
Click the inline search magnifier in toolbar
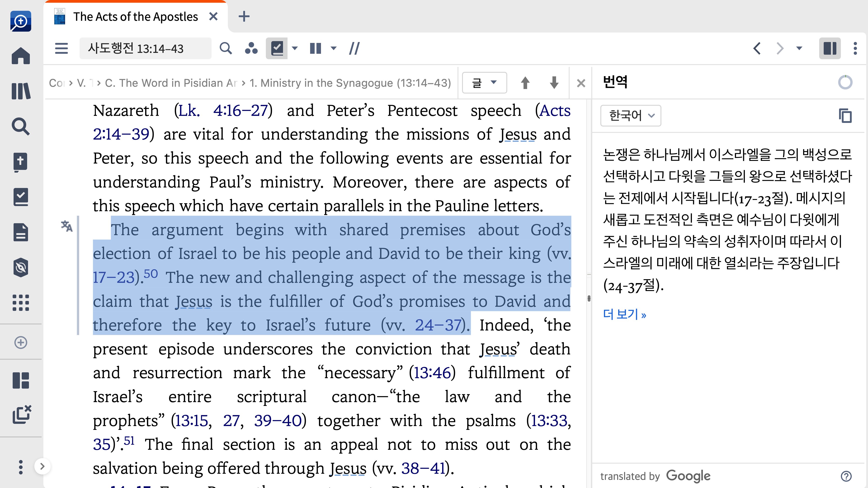225,49
